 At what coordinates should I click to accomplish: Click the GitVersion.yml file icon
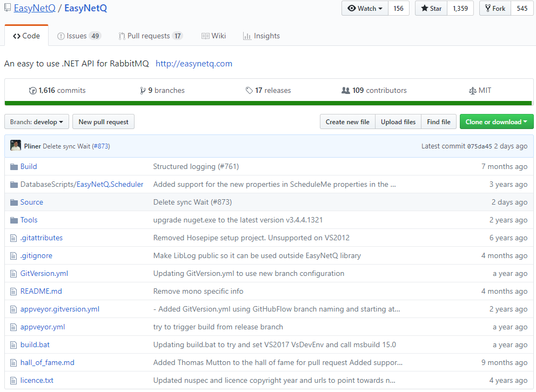click(14, 274)
